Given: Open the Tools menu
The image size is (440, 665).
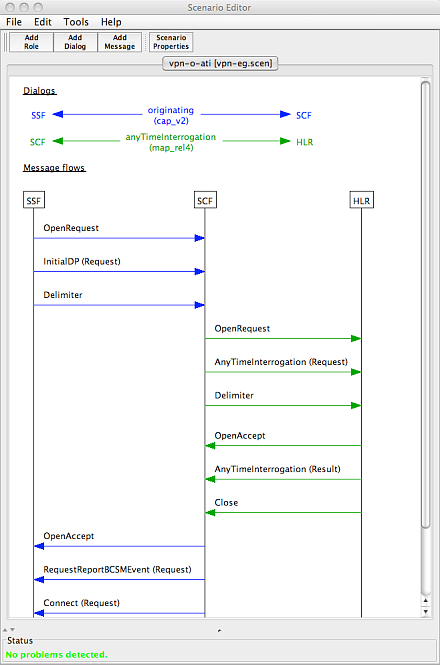Looking at the screenshot, I should coord(76,22).
